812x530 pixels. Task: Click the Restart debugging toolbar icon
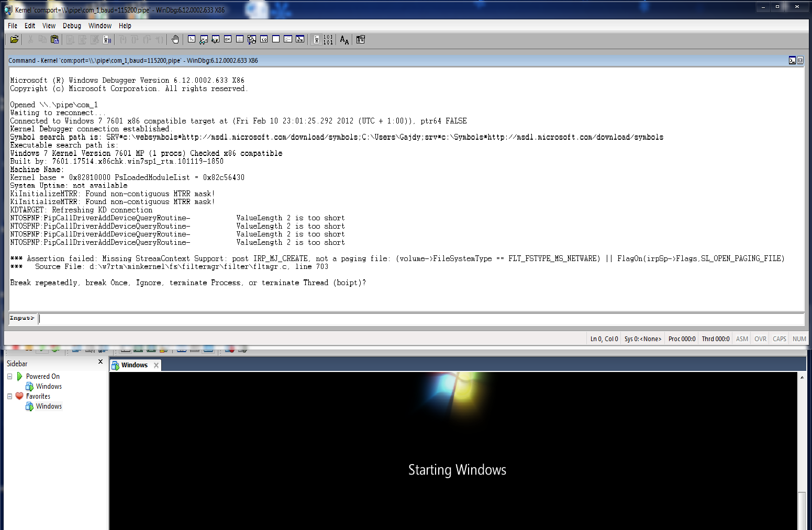(82, 39)
